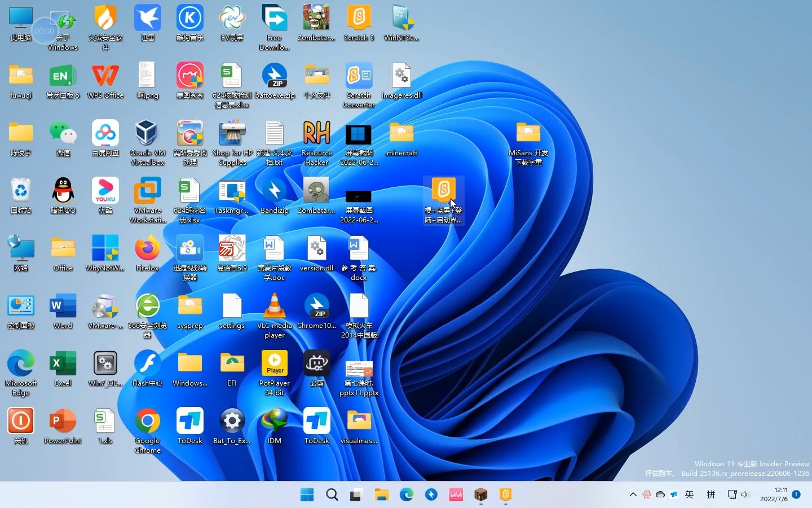
Task: Open the Start menu on taskbar
Action: pos(307,495)
